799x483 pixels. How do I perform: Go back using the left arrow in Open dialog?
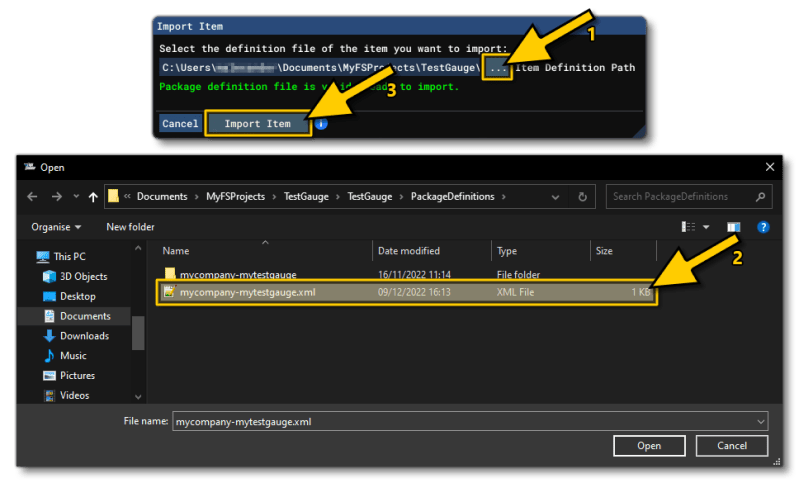pyautogui.click(x=32, y=197)
